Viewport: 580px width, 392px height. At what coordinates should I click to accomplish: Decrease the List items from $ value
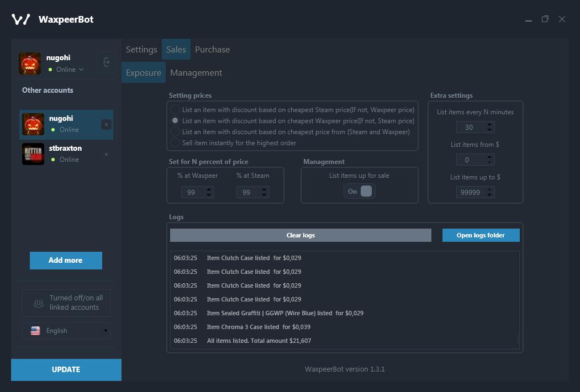pos(489,162)
